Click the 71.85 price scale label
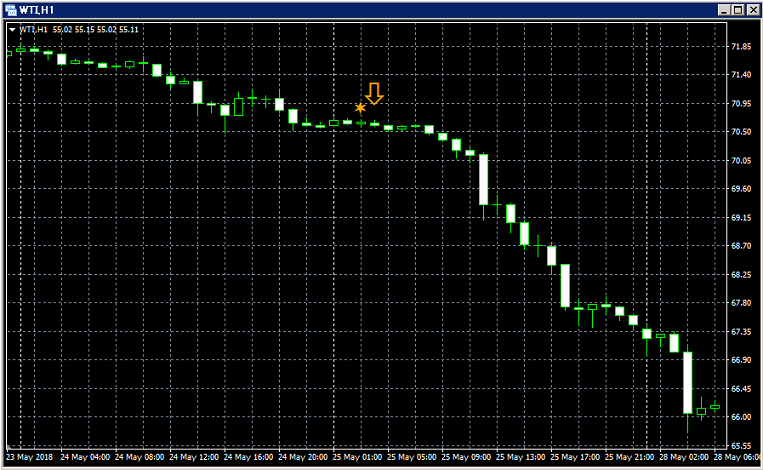 pos(741,47)
